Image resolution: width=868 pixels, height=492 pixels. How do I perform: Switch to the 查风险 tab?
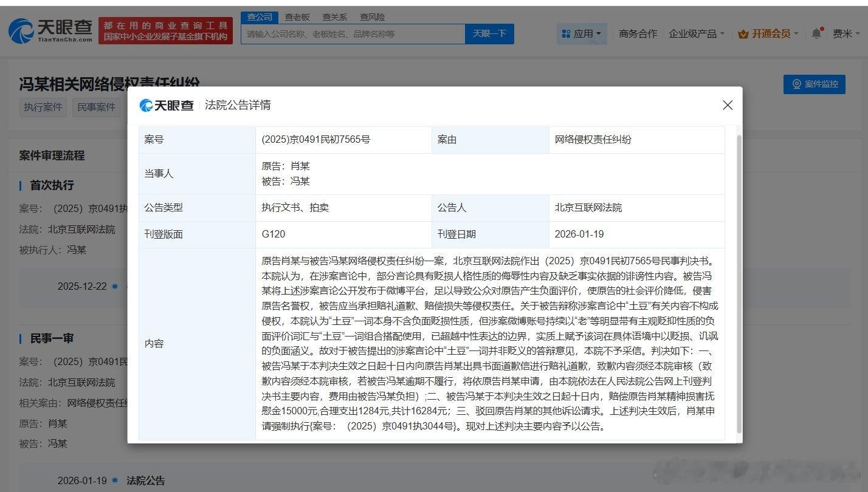[371, 16]
